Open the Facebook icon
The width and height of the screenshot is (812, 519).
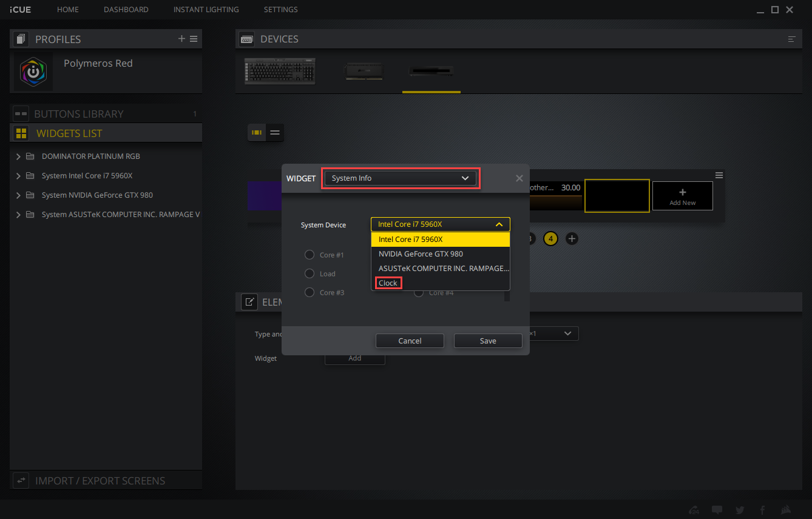tap(762, 510)
